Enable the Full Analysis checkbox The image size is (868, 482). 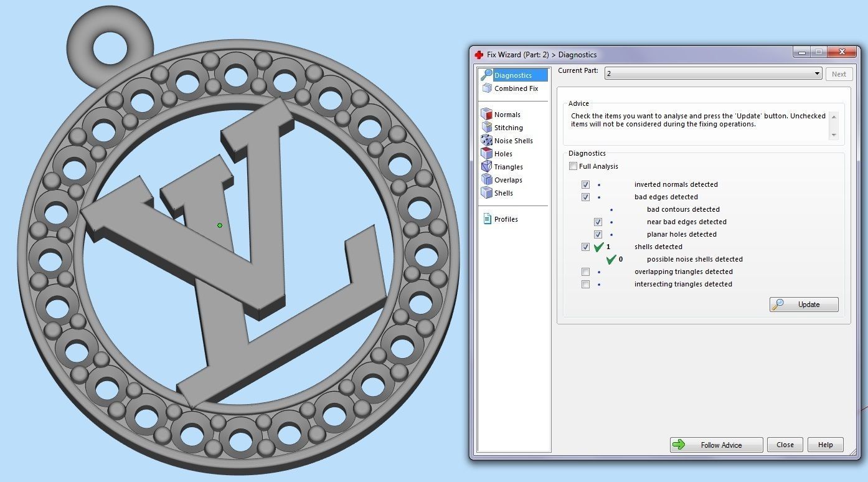tap(573, 166)
